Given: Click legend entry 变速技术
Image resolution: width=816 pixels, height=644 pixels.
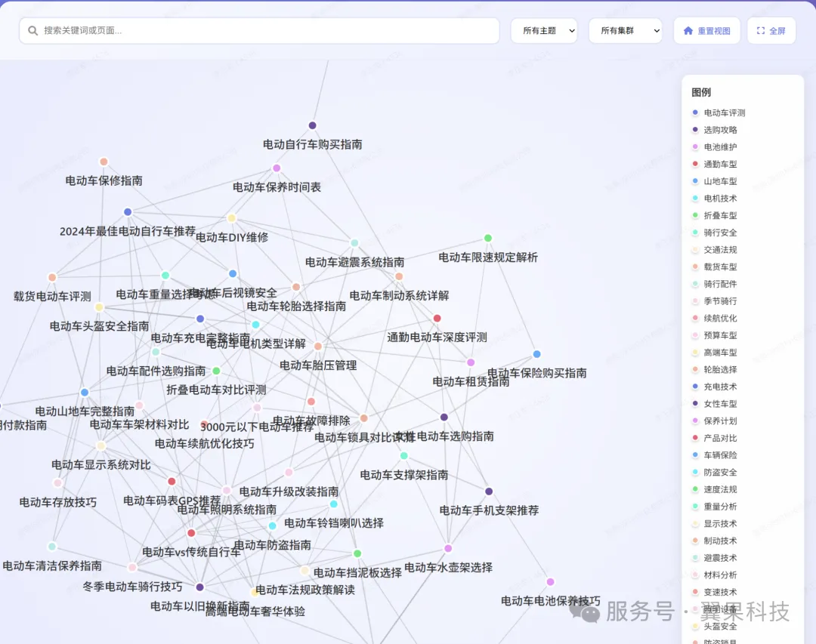Looking at the screenshot, I should pyautogui.click(x=715, y=592).
